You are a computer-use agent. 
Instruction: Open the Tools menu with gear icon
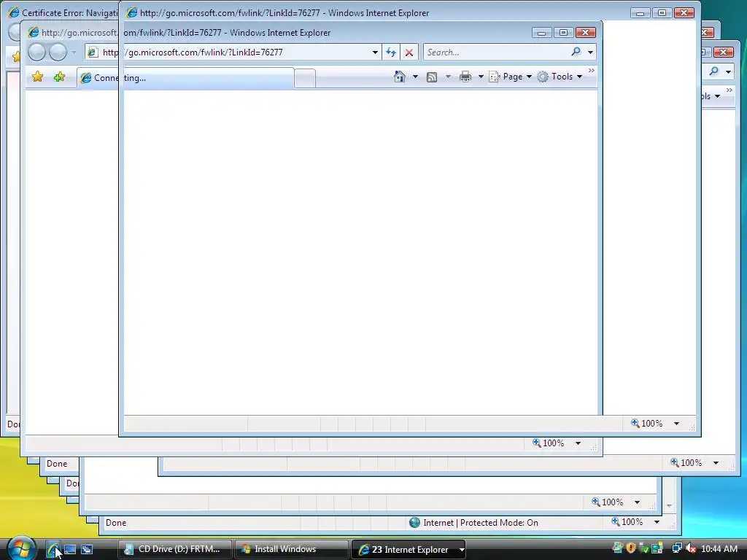tap(560, 77)
